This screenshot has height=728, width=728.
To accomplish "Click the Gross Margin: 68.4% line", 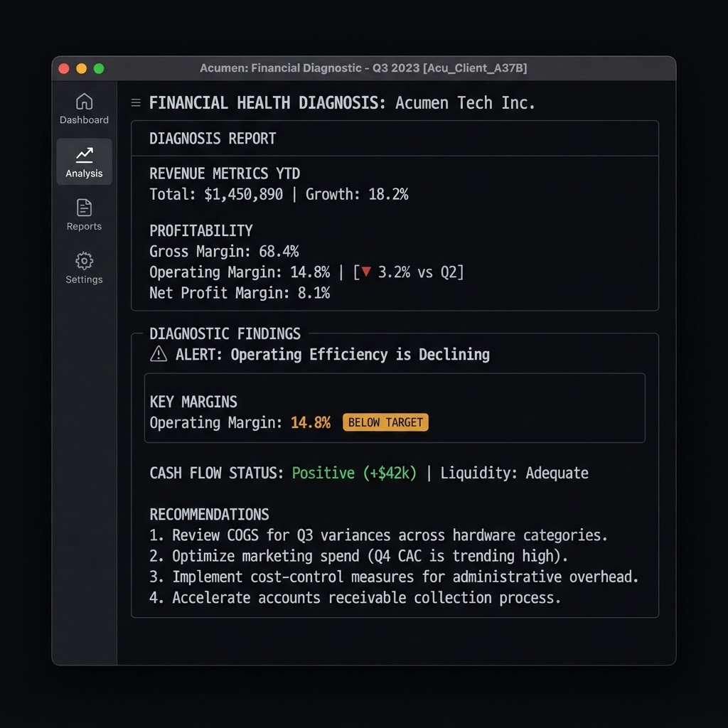I will tap(224, 252).
